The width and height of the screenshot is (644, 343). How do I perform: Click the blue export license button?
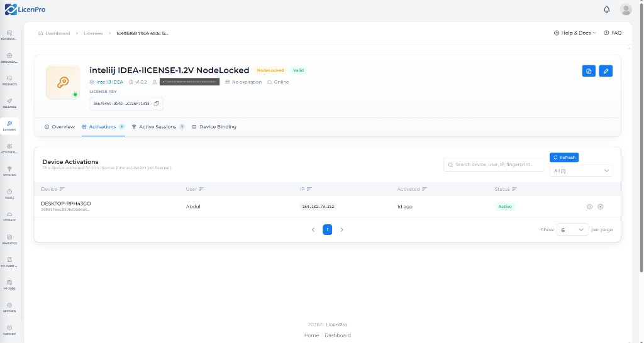click(589, 71)
